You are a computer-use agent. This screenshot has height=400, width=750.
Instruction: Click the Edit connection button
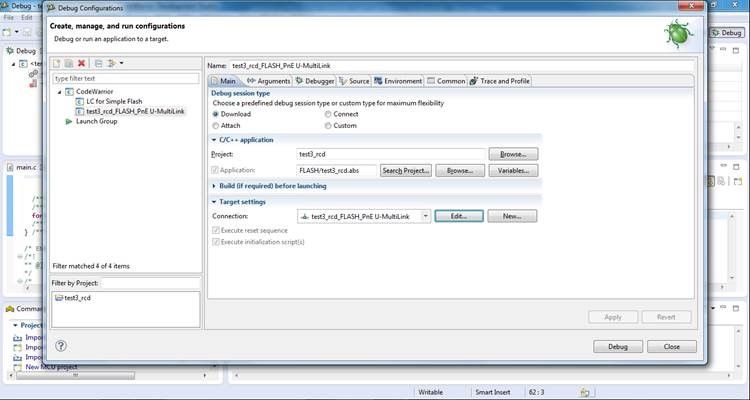click(459, 216)
